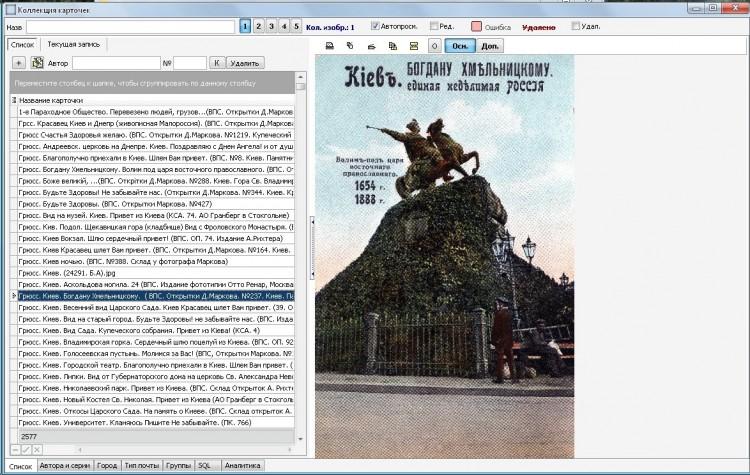The height and width of the screenshot is (475, 750).
Task: Click the Назв search input field
Action: 130,27
